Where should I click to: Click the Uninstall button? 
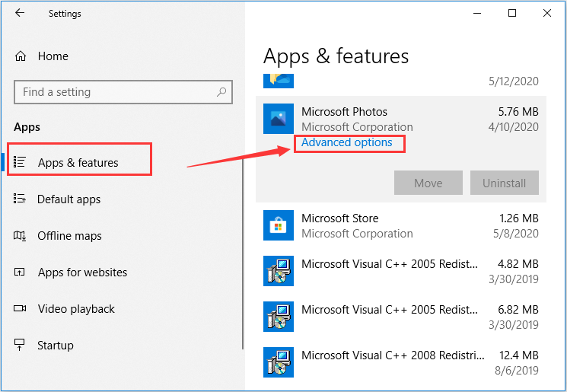[x=505, y=183]
